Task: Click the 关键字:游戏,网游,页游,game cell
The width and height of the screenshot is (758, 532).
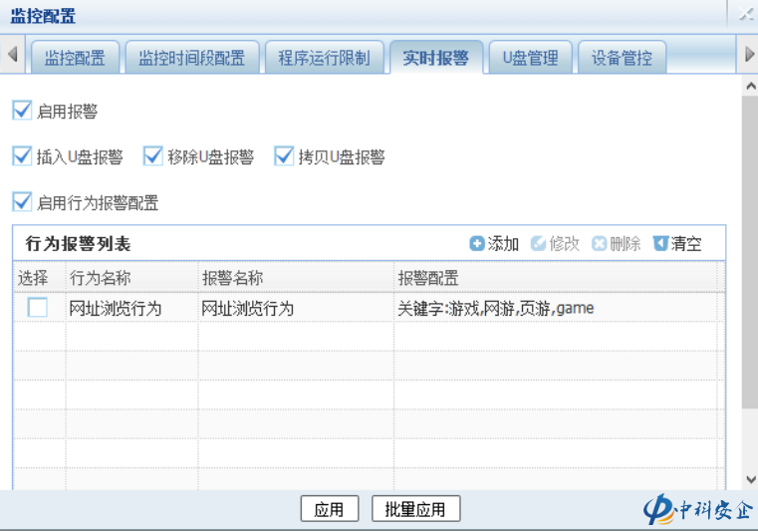Action: pyautogui.click(x=556, y=308)
